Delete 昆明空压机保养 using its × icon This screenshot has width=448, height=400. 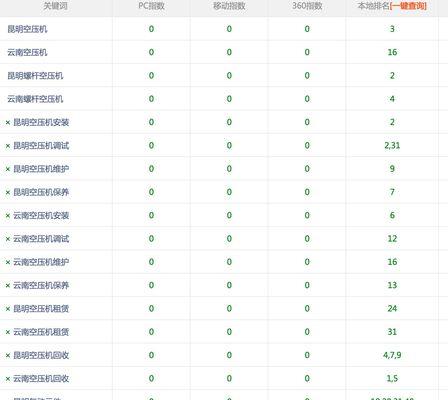(8, 193)
